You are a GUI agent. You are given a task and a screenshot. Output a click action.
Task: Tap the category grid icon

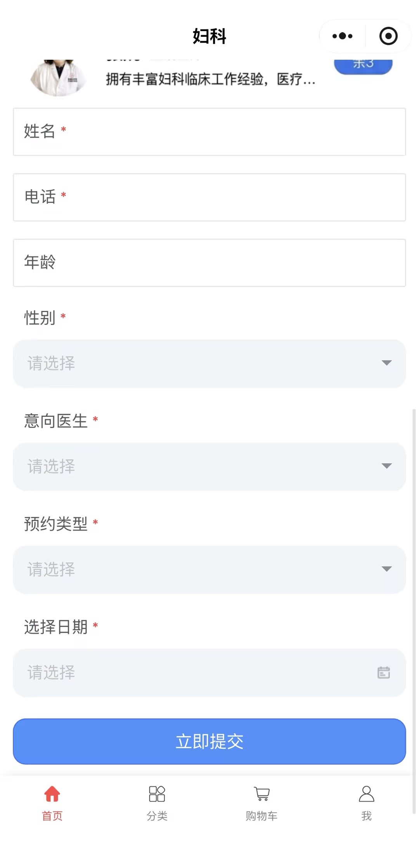(x=157, y=794)
